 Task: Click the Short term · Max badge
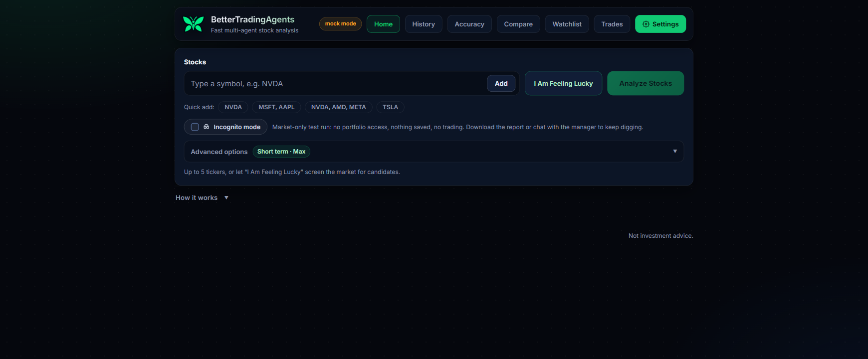point(281,152)
